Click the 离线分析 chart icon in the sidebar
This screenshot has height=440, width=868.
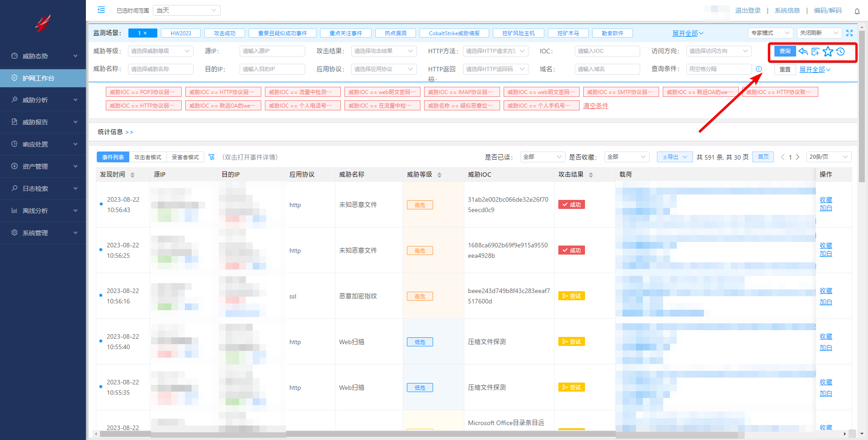tap(14, 210)
